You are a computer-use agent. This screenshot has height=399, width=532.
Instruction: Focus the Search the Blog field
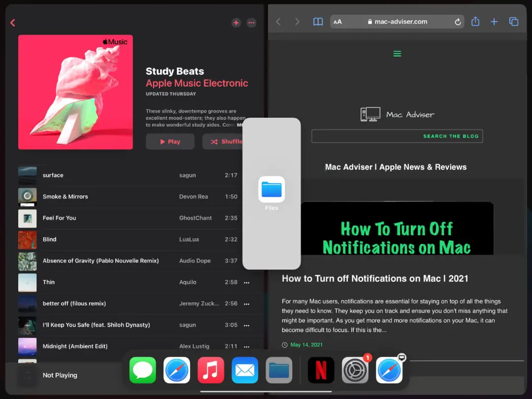(398, 136)
